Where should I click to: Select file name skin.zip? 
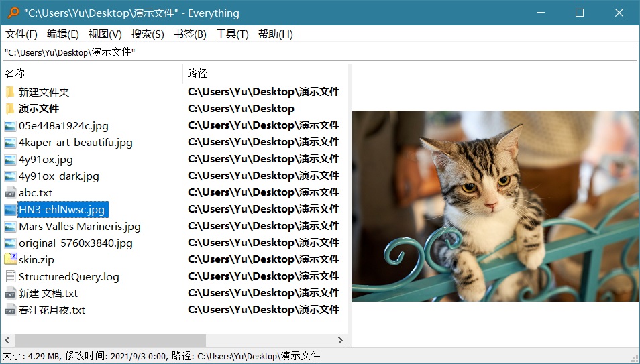(36, 260)
